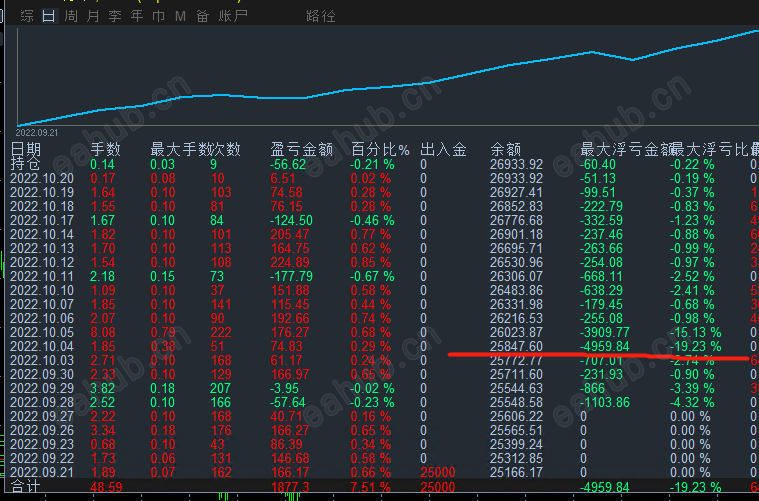Sort by the 盈亏金额 column header
The height and width of the screenshot is (501, 759).
(x=301, y=150)
